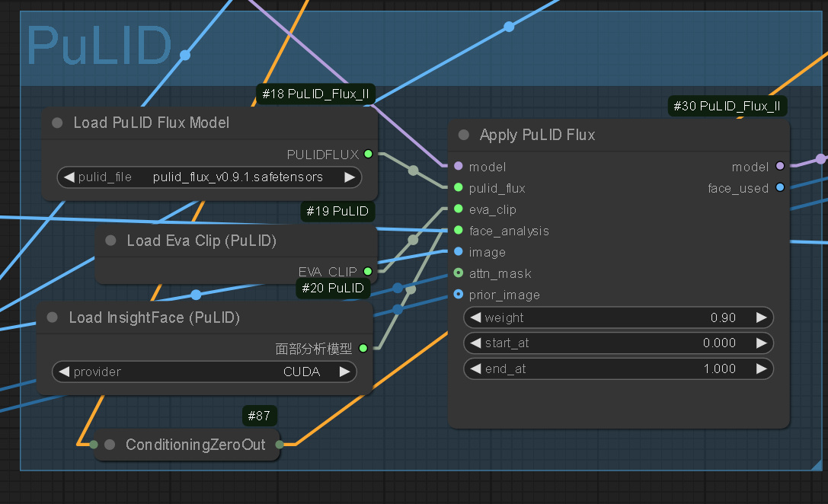Click the EVA_CLIP output port
The width and height of the screenshot is (828, 504).
tap(368, 271)
